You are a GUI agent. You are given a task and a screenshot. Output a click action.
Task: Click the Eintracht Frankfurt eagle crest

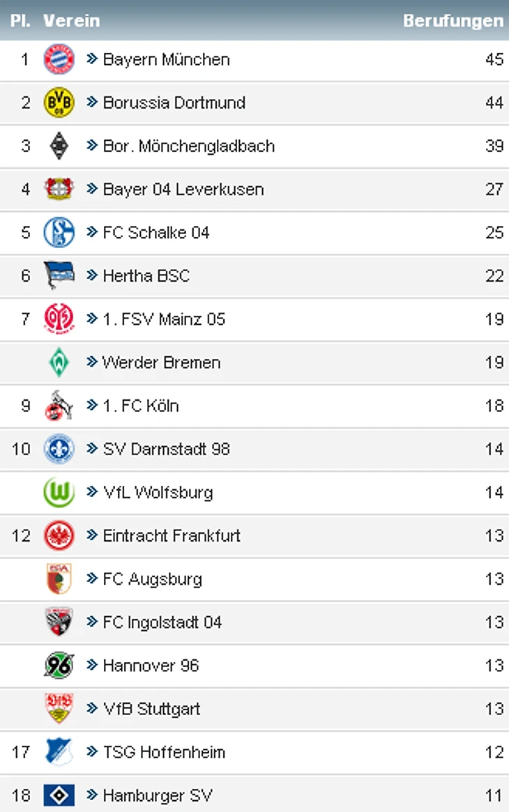(x=59, y=535)
